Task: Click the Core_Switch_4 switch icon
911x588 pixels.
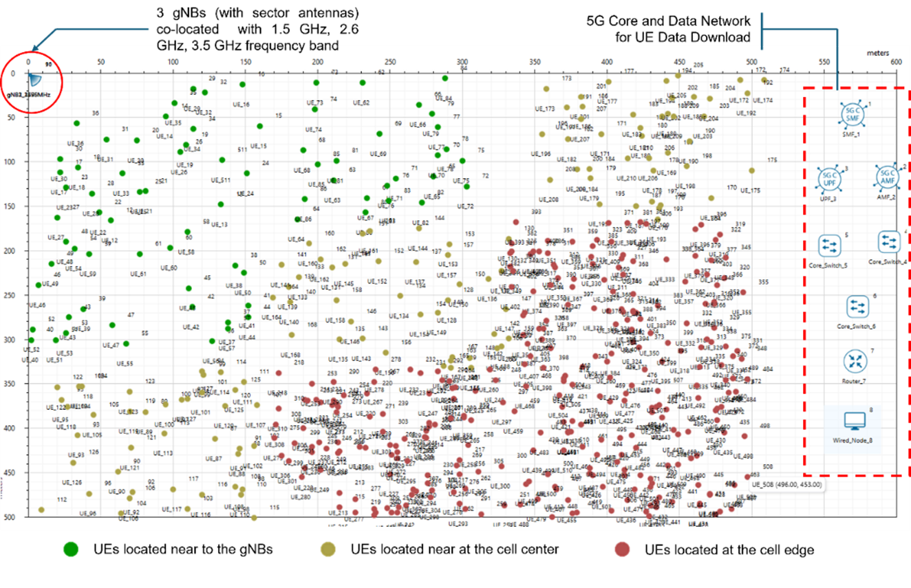Action: pyautogui.click(x=889, y=242)
